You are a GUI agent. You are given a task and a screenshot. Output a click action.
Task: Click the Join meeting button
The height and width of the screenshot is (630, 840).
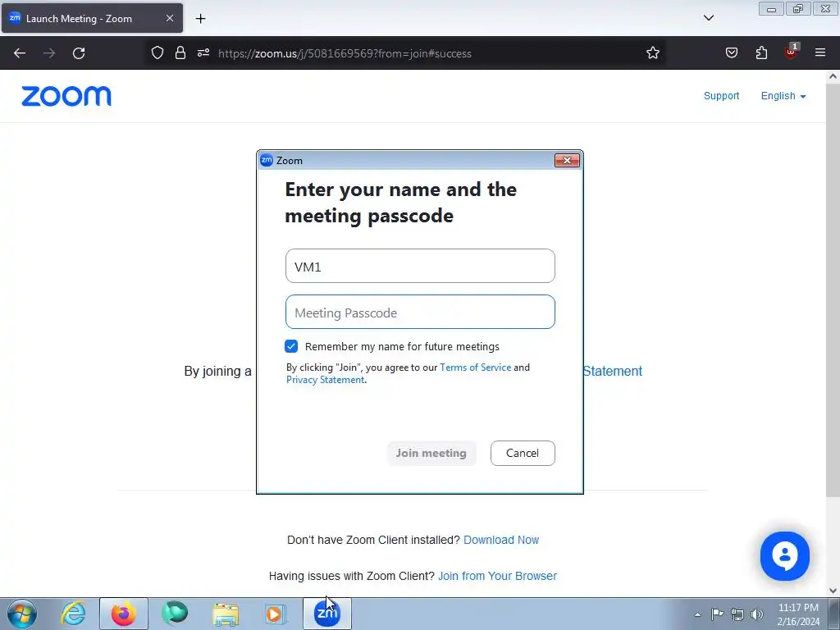click(x=431, y=453)
